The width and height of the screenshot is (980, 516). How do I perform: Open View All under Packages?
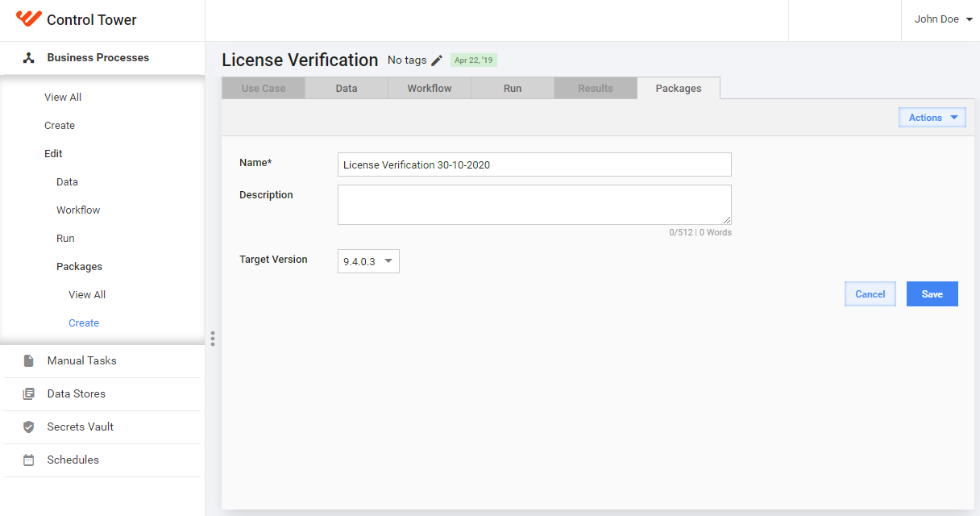click(87, 295)
